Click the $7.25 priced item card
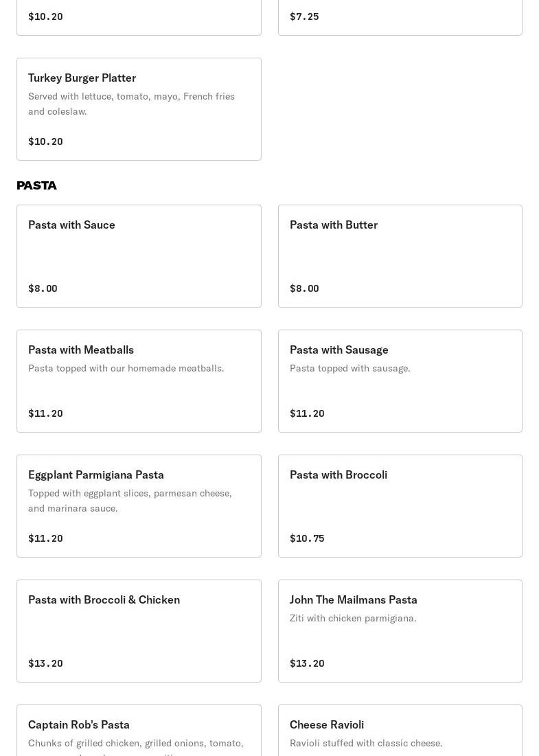Image resolution: width=539 pixels, height=756 pixels. 400,16
